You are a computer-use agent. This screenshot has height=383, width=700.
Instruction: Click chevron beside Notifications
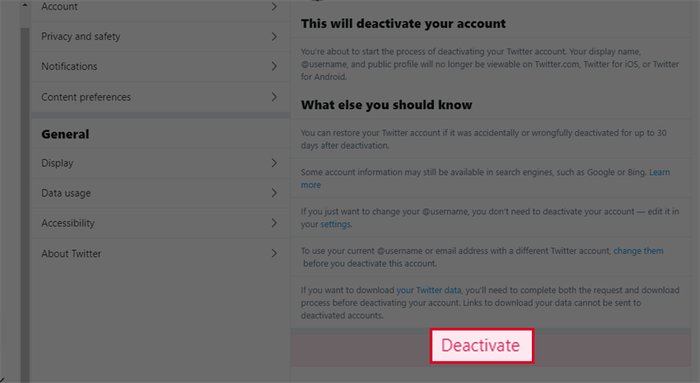coord(274,67)
